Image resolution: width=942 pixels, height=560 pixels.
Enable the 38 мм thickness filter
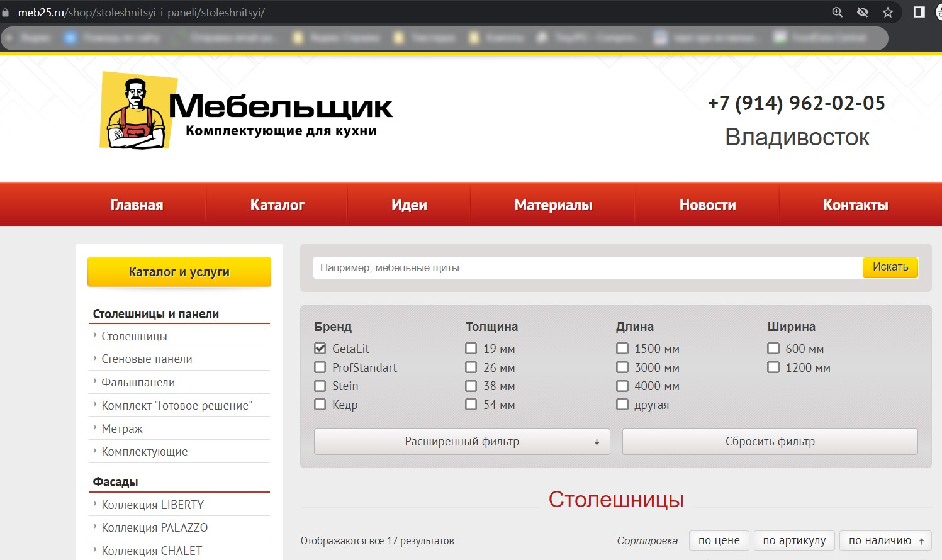click(x=471, y=386)
